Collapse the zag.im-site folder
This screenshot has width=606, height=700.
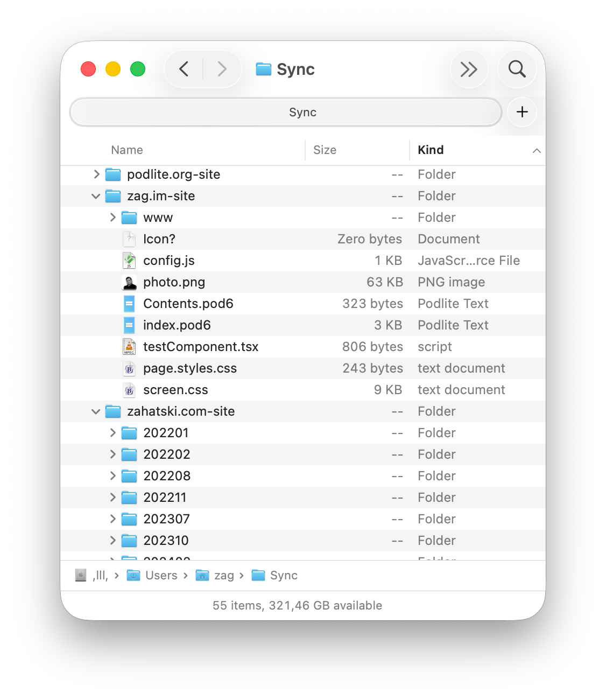pyautogui.click(x=96, y=196)
